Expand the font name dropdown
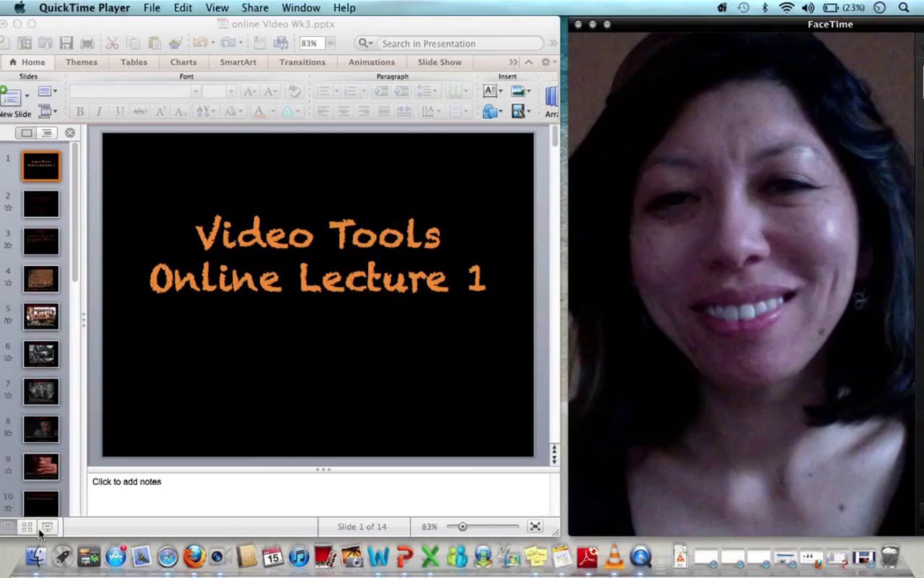The image size is (924, 578). 195,91
